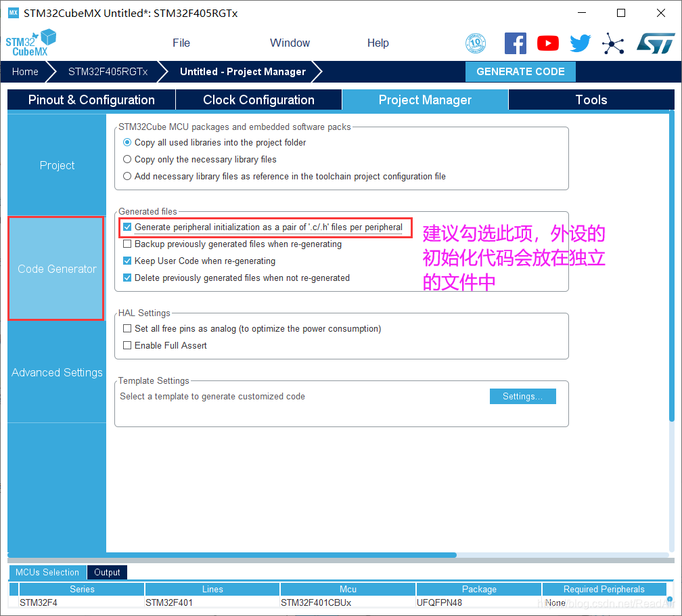The image size is (682, 616).
Task: Open the Project side section
Action: pyautogui.click(x=57, y=165)
